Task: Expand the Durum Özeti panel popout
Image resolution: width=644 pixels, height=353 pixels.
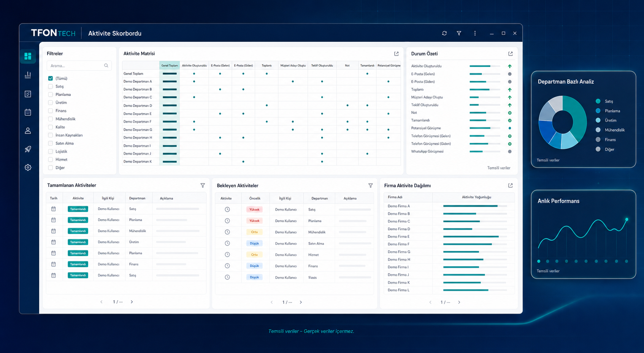Action: 511,54
